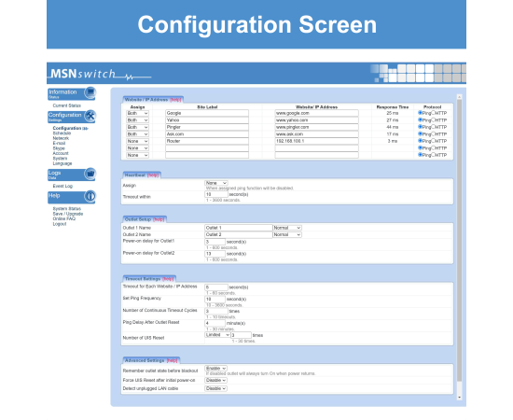Click the Configuration tools icon
Viewport: 513px width, 420px height.
90,116
